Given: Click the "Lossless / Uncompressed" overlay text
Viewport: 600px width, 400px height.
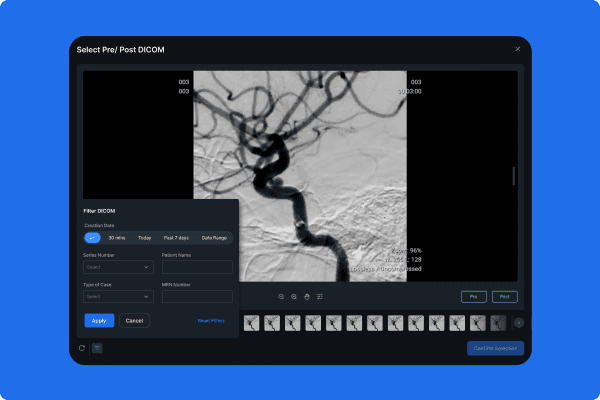Looking at the screenshot, I should click(x=386, y=269).
